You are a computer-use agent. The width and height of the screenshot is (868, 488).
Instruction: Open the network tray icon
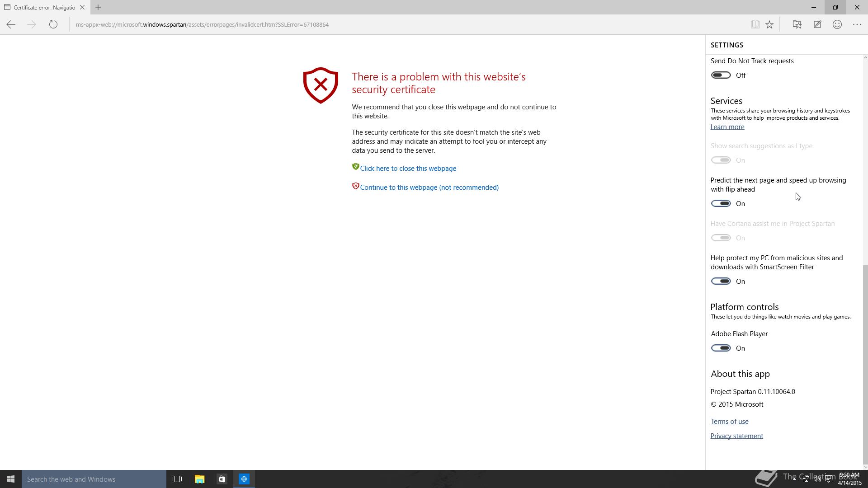coord(806,479)
